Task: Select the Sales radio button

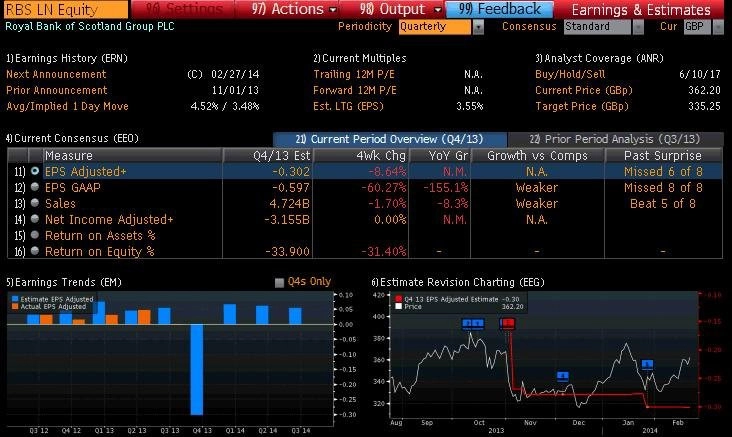Action: click(35, 203)
